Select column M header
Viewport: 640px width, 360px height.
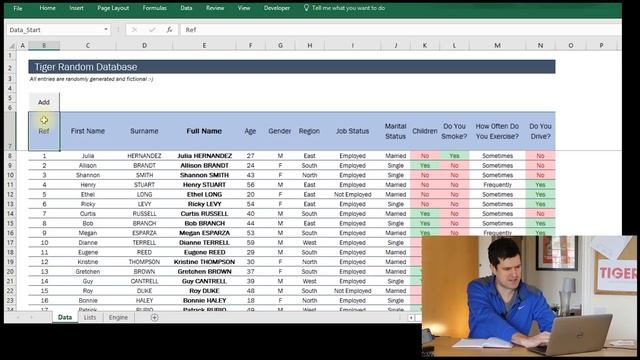(497, 46)
